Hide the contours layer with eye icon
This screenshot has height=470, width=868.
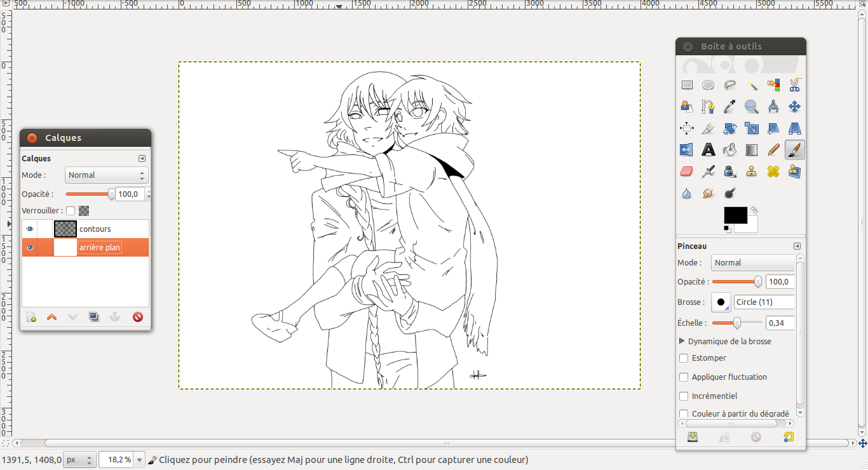(29, 229)
